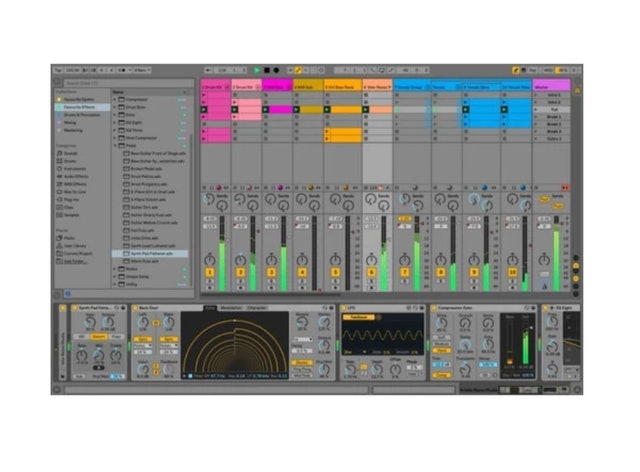This screenshot has width=640, height=472.
Task: Click the Tap tempo button
Action: point(58,70)
